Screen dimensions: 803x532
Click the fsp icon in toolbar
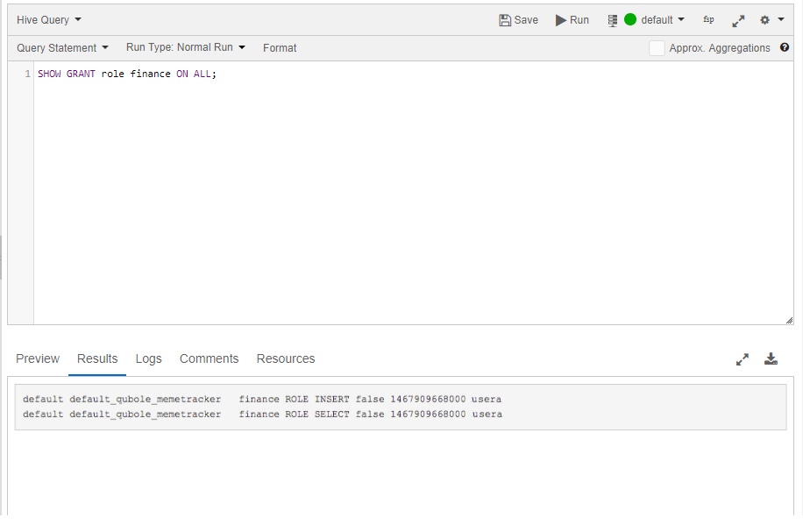point(709,19)
